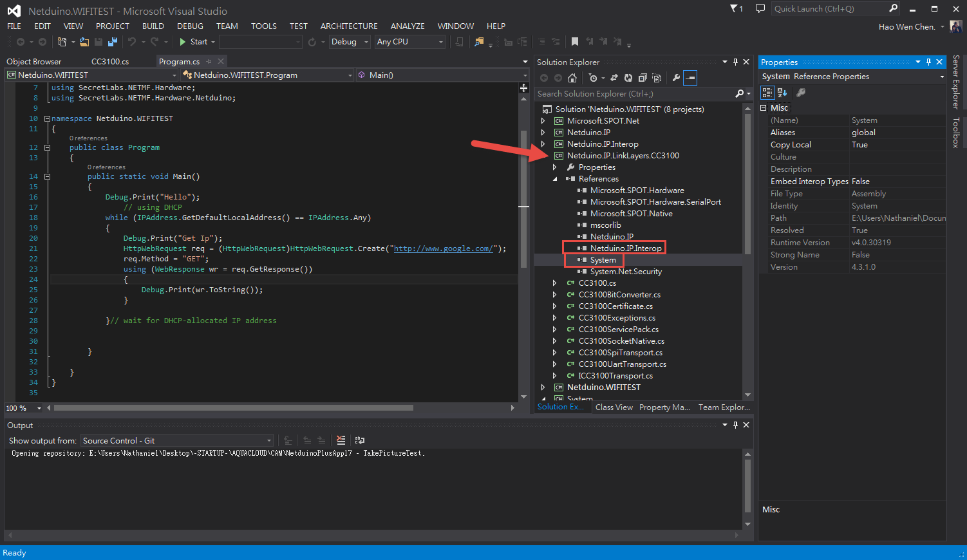Open the ANALYZE menu
This screenshot has width=967, height=560.
pos(408,26)
